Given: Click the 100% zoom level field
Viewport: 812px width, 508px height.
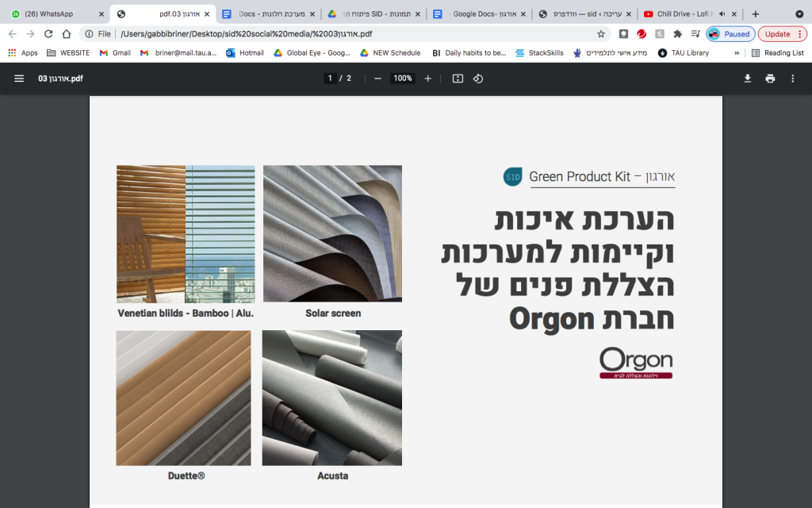Looking at the screenshot, I should click(x=402, y=79).
